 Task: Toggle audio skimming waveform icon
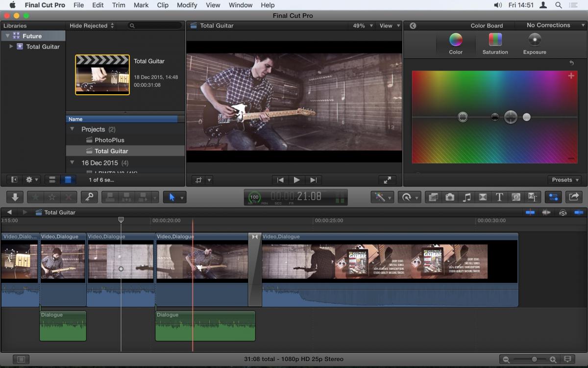[x=546, y=212]
